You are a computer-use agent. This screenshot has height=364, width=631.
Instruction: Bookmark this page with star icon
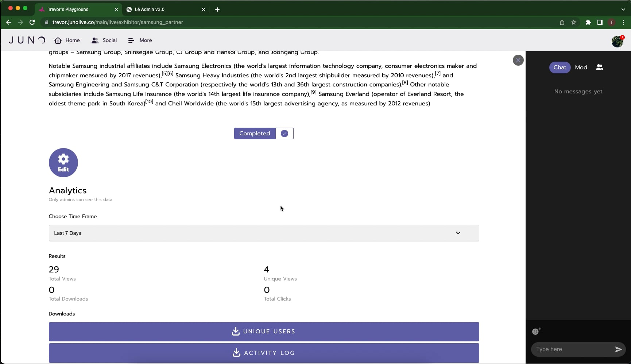pos(574,22)
